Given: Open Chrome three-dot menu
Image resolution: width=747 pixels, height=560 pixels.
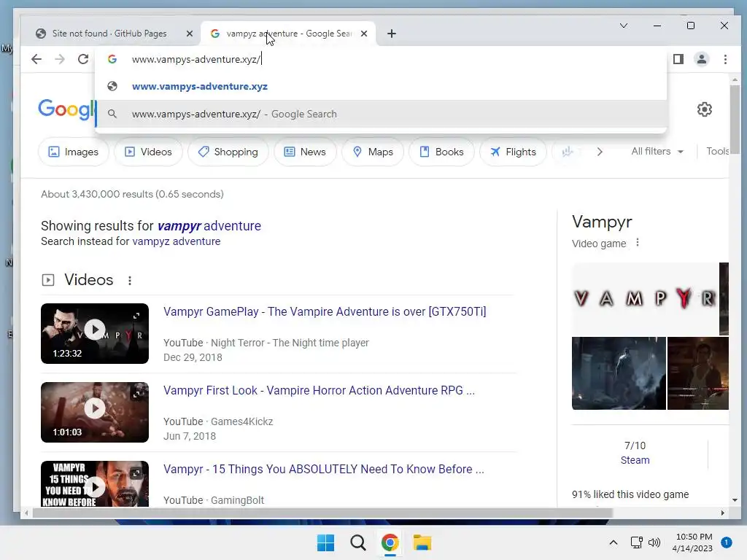Looking at the screenshot, I should (x=725, y=59).
